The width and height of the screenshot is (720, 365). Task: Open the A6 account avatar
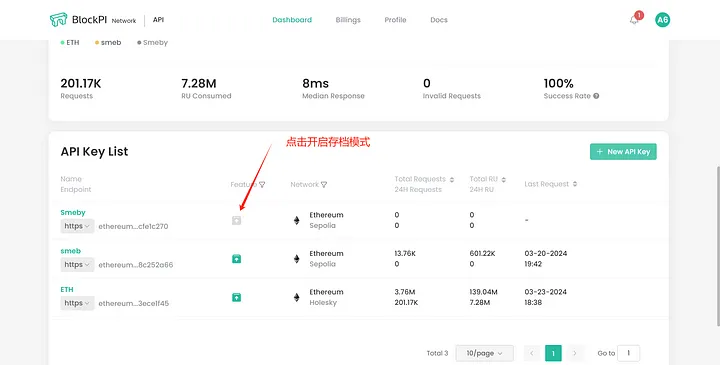click(x=662, y=20)
